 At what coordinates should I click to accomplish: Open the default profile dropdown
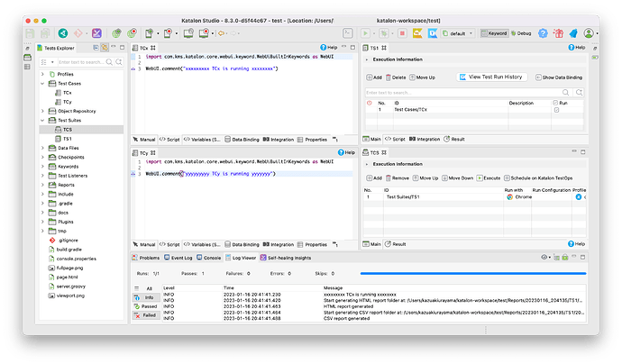(458, 33)
